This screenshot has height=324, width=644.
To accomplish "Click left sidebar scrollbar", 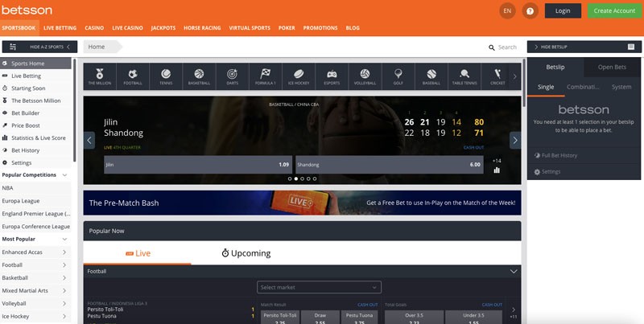I will point(74,110).
